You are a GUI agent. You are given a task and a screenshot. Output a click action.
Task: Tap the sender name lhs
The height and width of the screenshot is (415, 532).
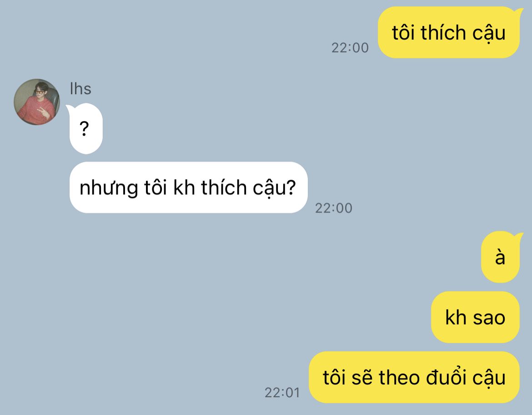pos(80,89)
